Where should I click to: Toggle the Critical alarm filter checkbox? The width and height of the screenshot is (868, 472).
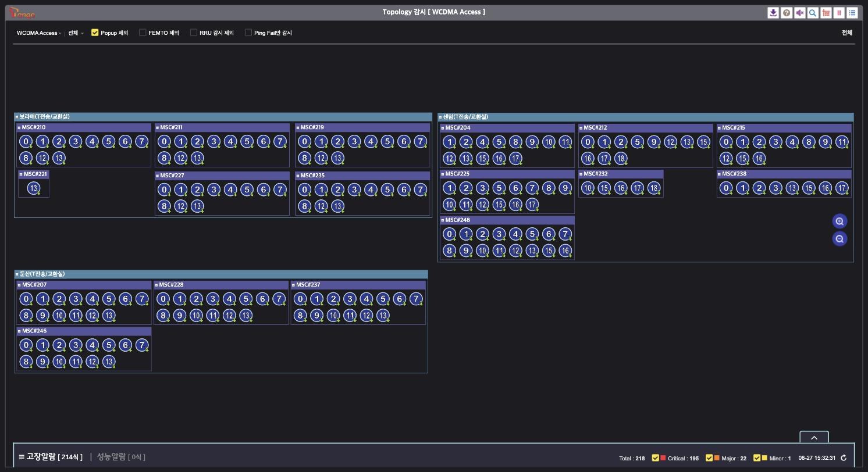[x=656, y=458]
